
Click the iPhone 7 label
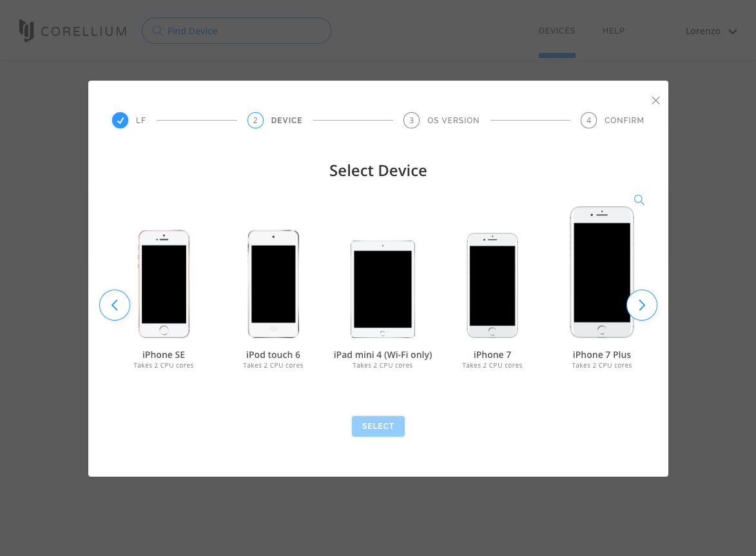tap(492, 355)
